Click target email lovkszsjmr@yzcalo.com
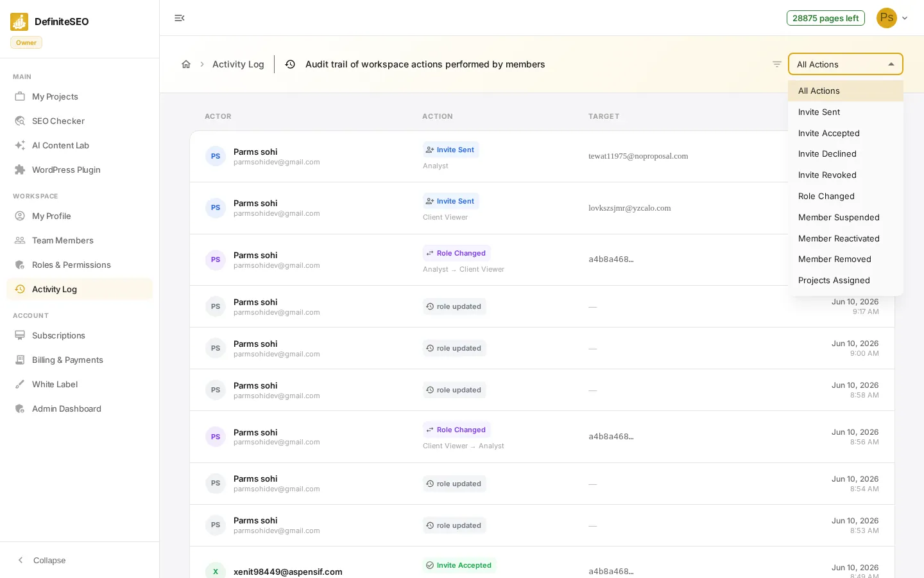This screenshot has height=578, width=924. click(x=629, y=208)
